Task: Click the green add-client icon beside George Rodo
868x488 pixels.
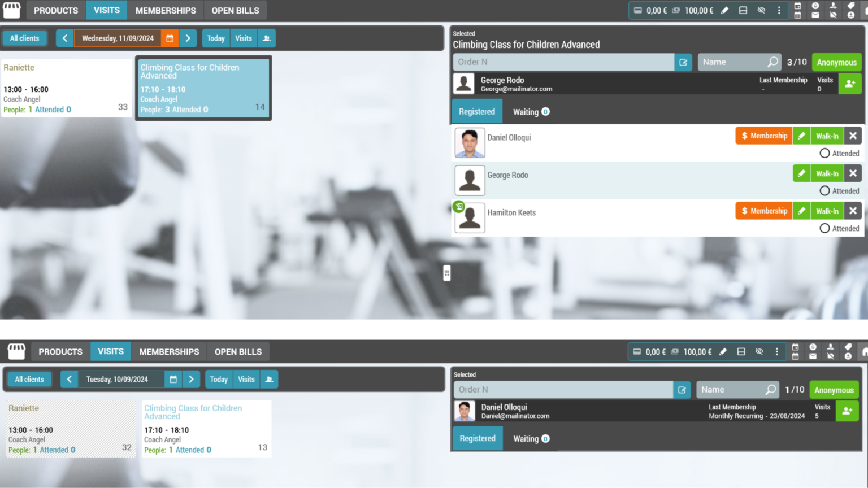Action: [x=850, y=84]
